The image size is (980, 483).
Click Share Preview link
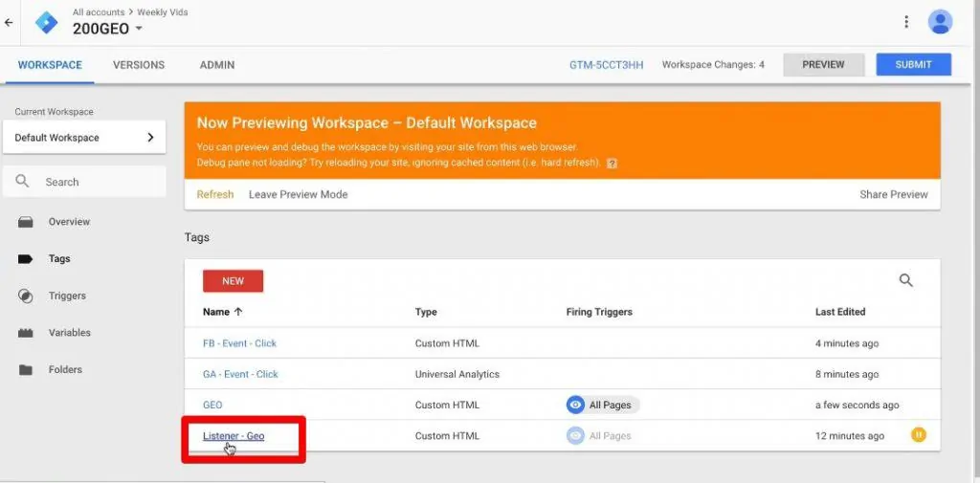point(894,194)
